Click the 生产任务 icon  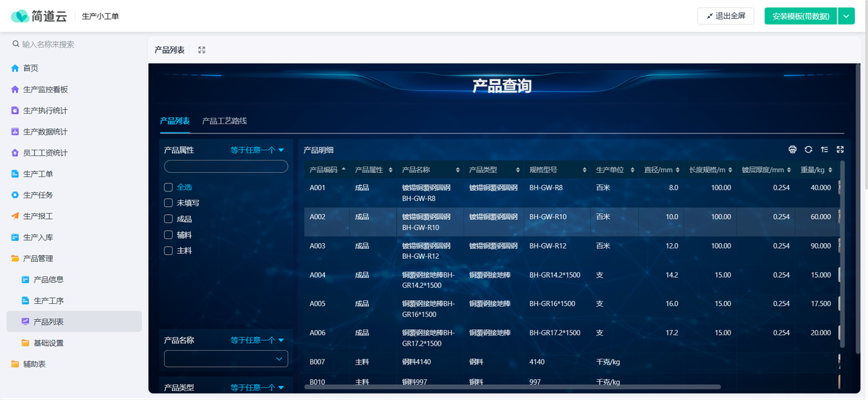pos(15,195)
